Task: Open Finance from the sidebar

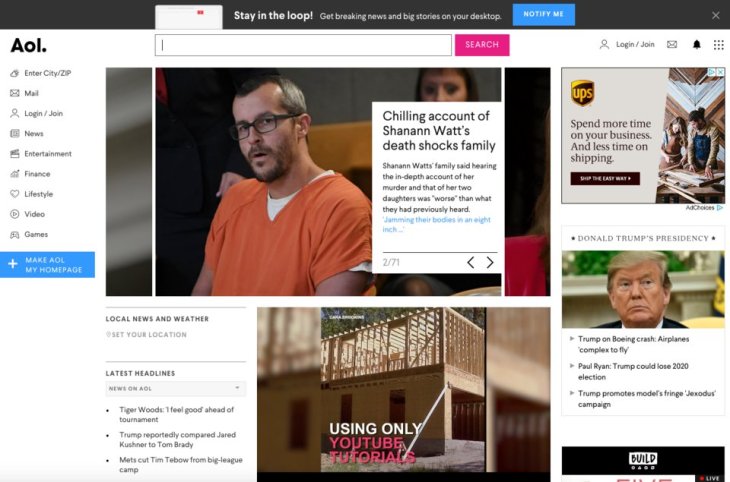Action: pyautogui.click(x=37, y=174)
